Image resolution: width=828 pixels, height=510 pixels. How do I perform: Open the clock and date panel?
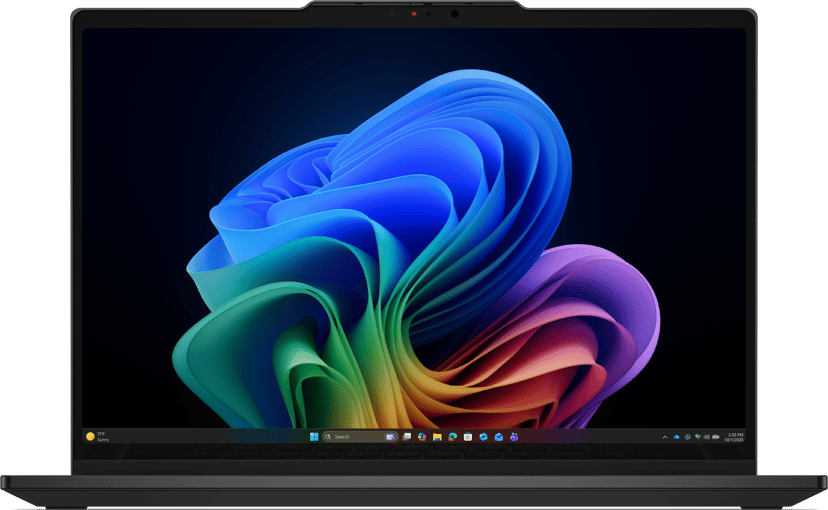click(x=734, y=437)
